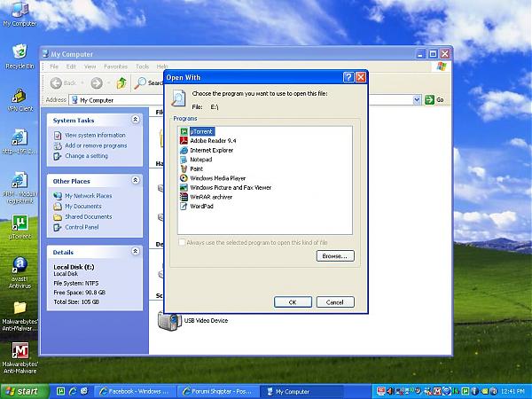The image size is (532, 399).
Task: Click the Windows Media Player icon in list
Action: [x=184, y=178]
